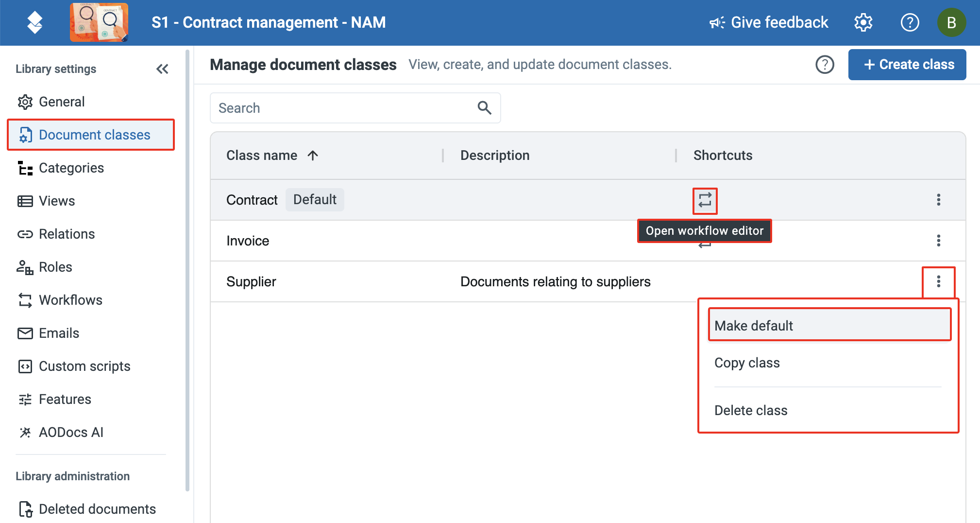Click the Categories tree icon

[25, 168]
